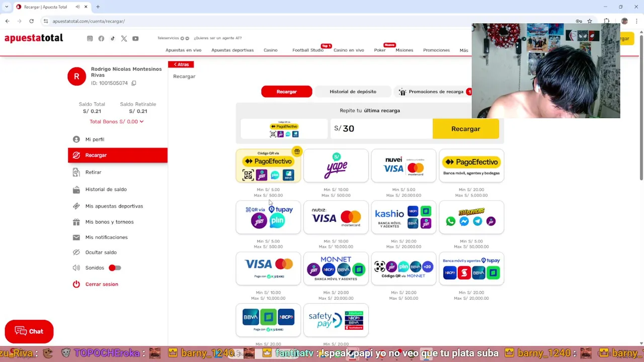Click the Atras back button

coord(181,64)
